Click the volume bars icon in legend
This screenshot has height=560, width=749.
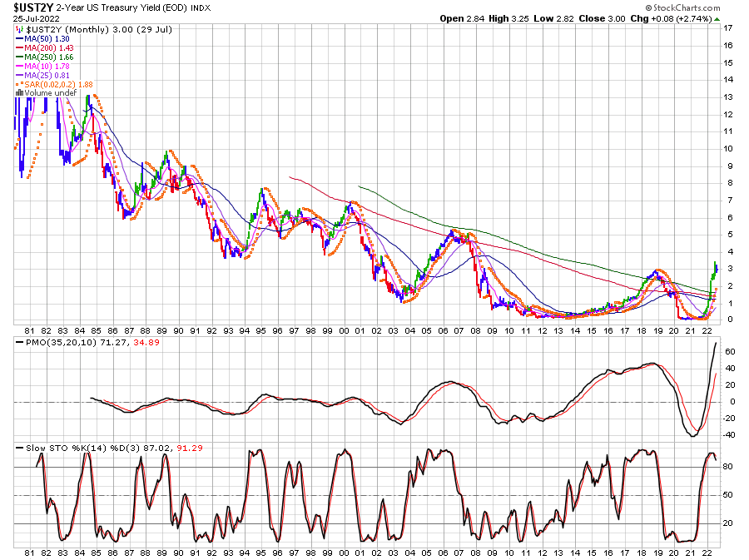click(18, 94)
